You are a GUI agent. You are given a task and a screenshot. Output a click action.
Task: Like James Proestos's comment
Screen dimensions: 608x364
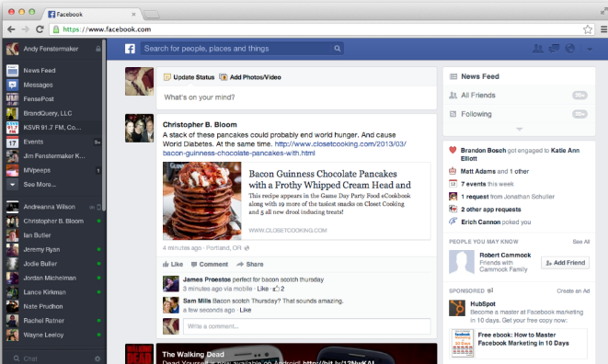coord(262,289)
